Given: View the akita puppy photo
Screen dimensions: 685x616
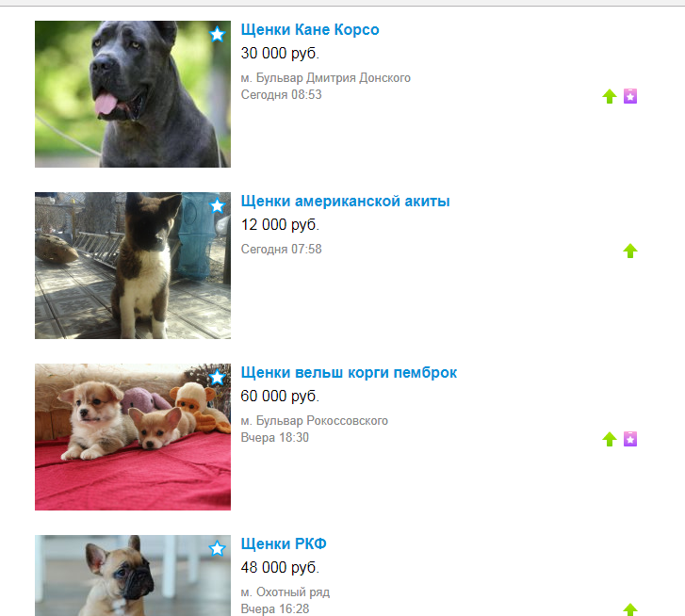Looking at the screenshot, I should 133,266.
